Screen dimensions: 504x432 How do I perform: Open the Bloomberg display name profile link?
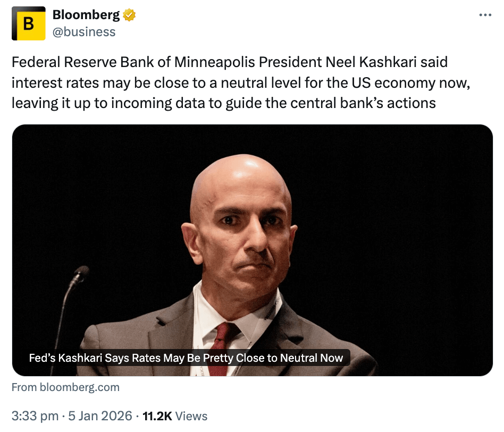click(86, 15)
